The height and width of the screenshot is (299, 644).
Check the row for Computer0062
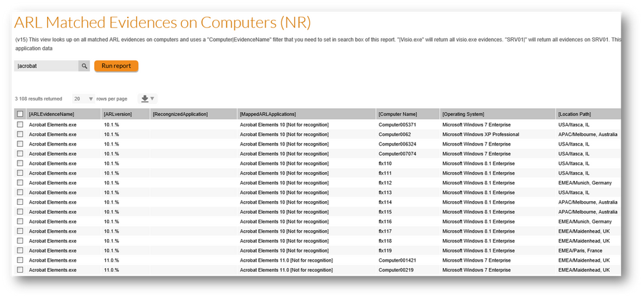(20, 134)
